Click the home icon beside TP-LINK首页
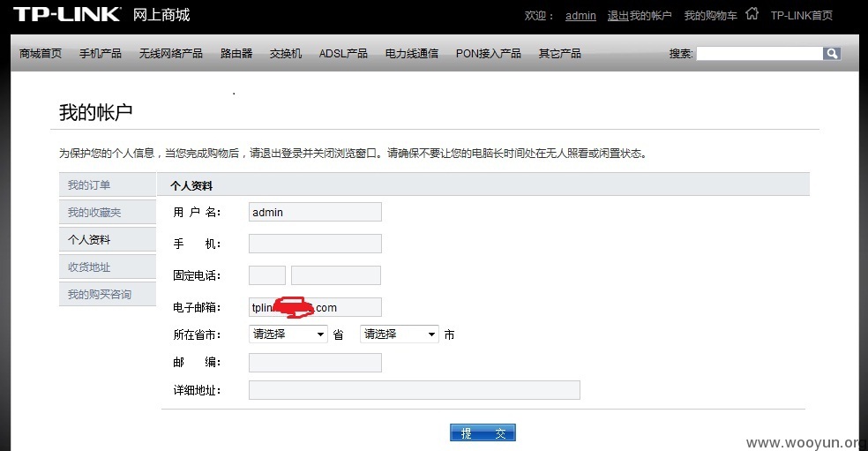 (x=752, y=13)
